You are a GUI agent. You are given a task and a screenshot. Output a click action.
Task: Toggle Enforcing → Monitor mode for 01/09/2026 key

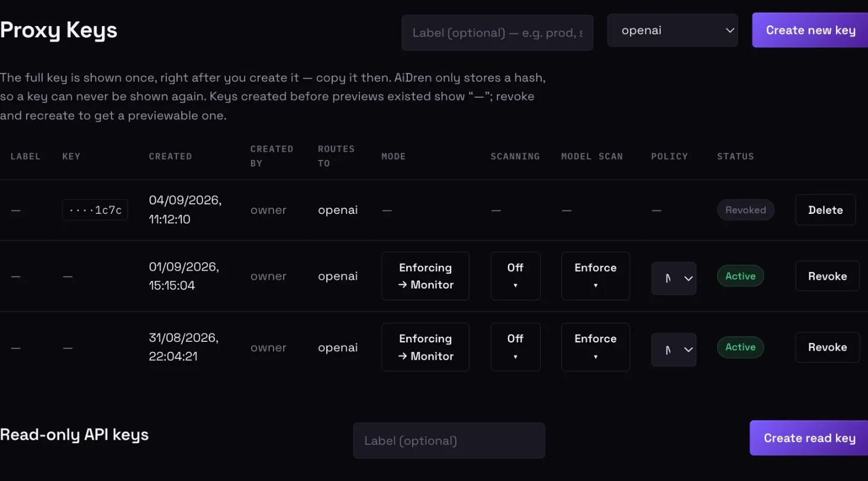(425, 276)
